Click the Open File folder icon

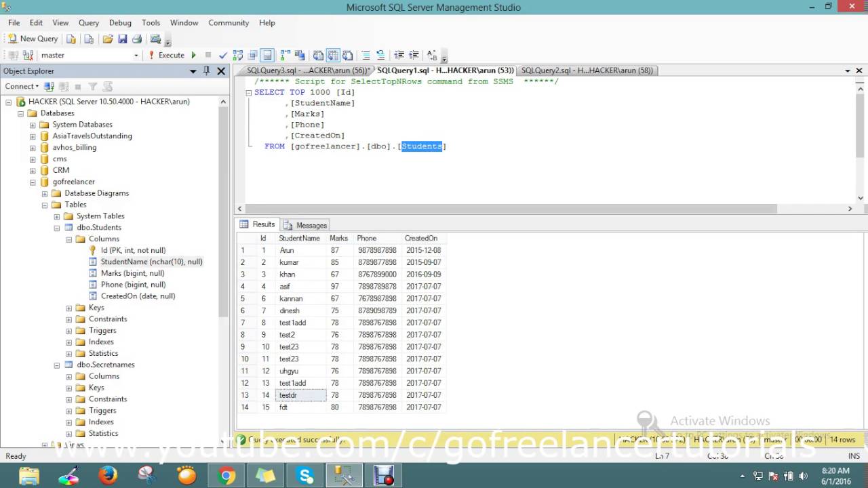(107, 39)
